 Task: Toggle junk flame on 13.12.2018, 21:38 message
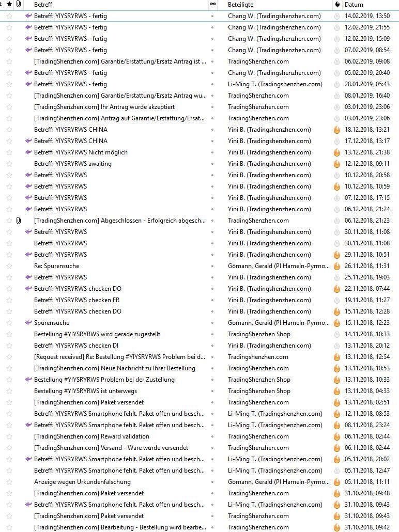[337, 152]
